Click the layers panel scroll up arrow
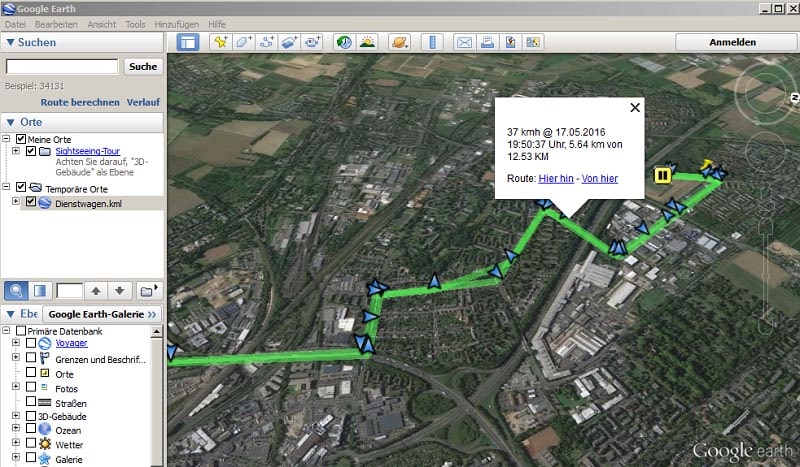Image resolution: width=800 pixels, height=467 pixels. click(157, 332)
